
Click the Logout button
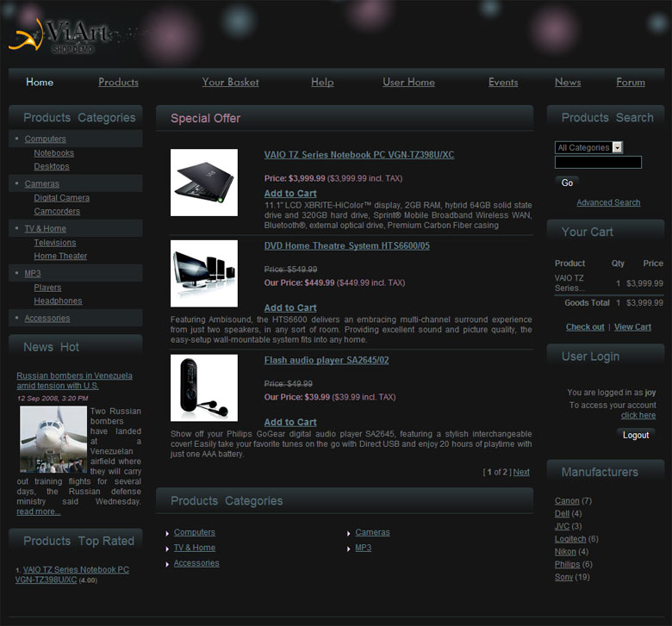pyautogui.click(x=636, y=435)
